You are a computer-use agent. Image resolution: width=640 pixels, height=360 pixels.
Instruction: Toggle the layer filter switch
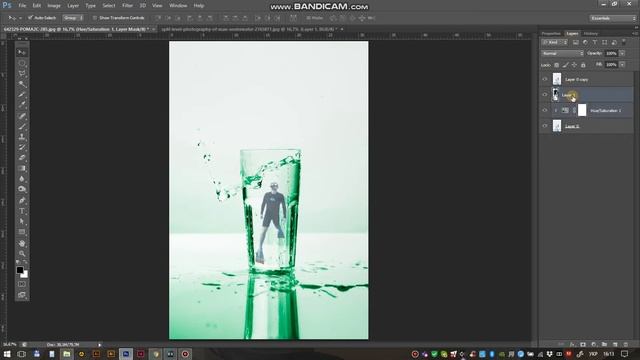(x=624, y=42)
